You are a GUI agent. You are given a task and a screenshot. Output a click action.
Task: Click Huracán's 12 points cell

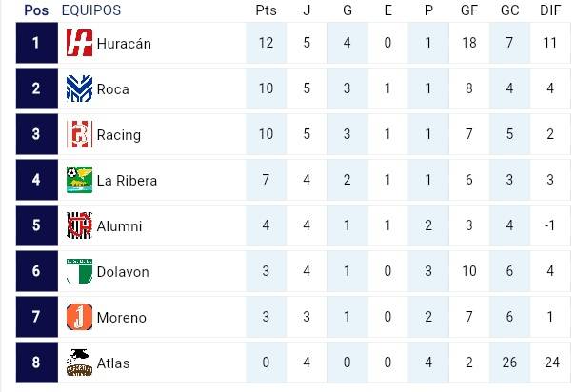pos(266,44)
